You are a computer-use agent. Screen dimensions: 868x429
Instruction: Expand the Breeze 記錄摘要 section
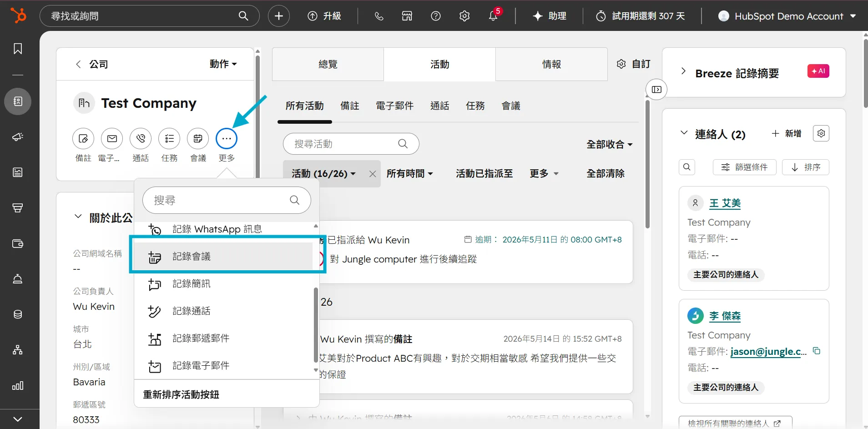683,71
